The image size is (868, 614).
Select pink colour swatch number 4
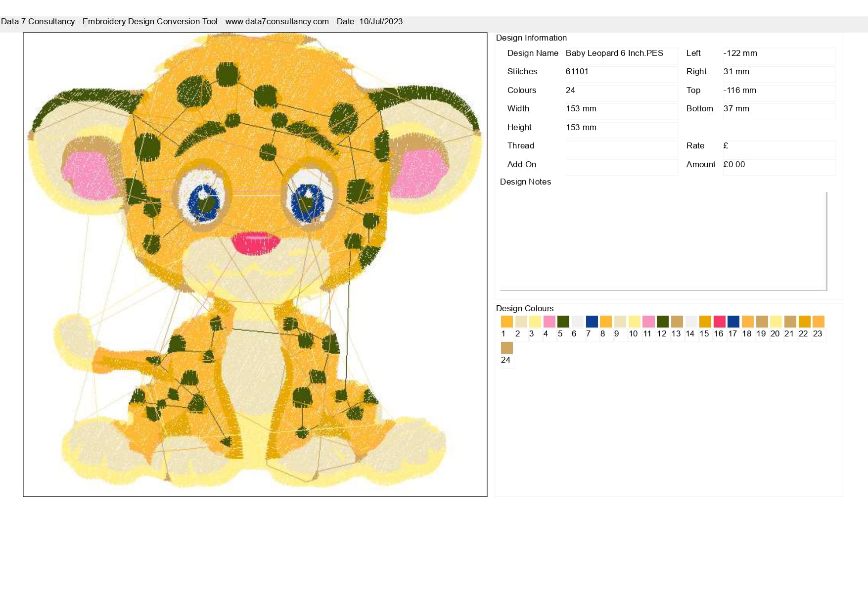click(549, 322)
